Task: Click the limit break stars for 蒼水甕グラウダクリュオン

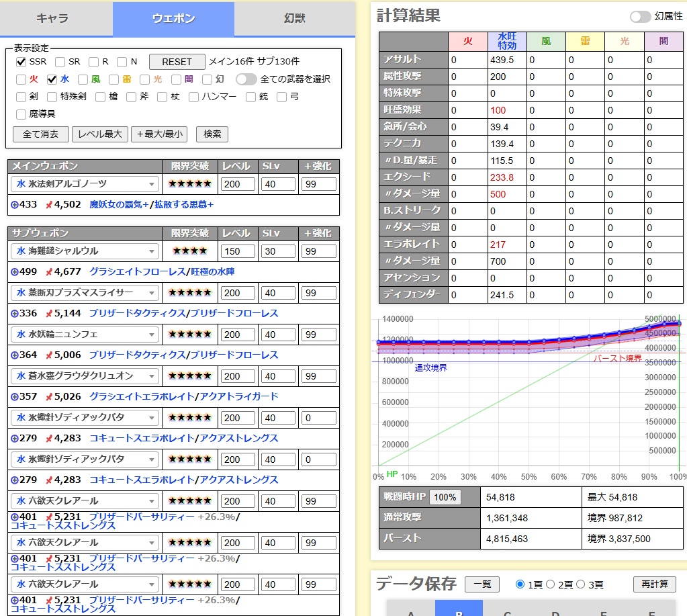Action: 190,376
